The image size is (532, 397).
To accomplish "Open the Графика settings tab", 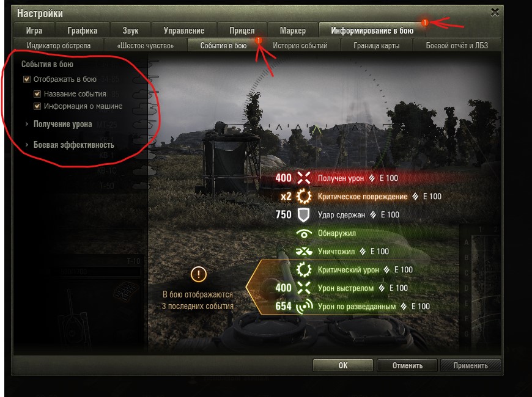I will [82, 31].
